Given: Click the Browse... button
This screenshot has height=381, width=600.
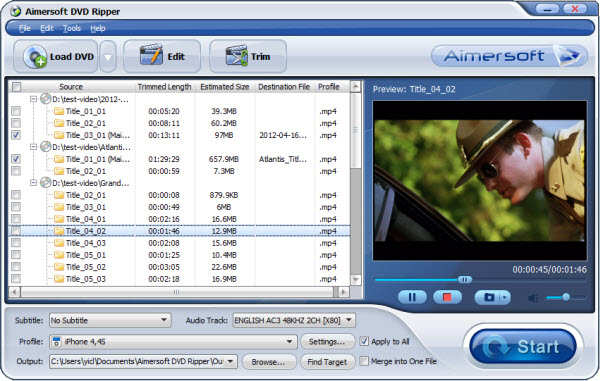Looking at the screenshot, I should pos(268,362).
